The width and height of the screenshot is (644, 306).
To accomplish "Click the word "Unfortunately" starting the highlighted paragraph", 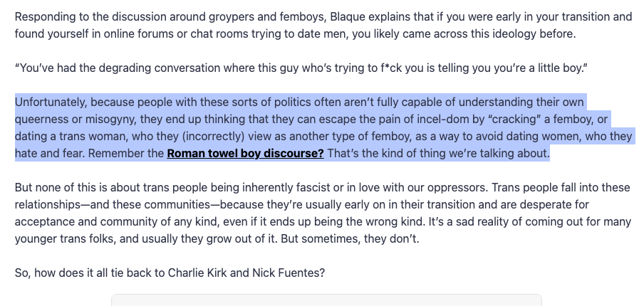I will pos(48,102).
